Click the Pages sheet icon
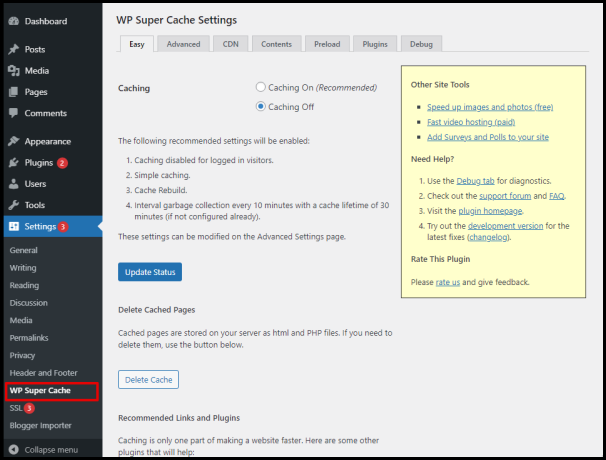The width and height of the screenshot is (606, 460). pyautogui.click(x=14, y=92)
